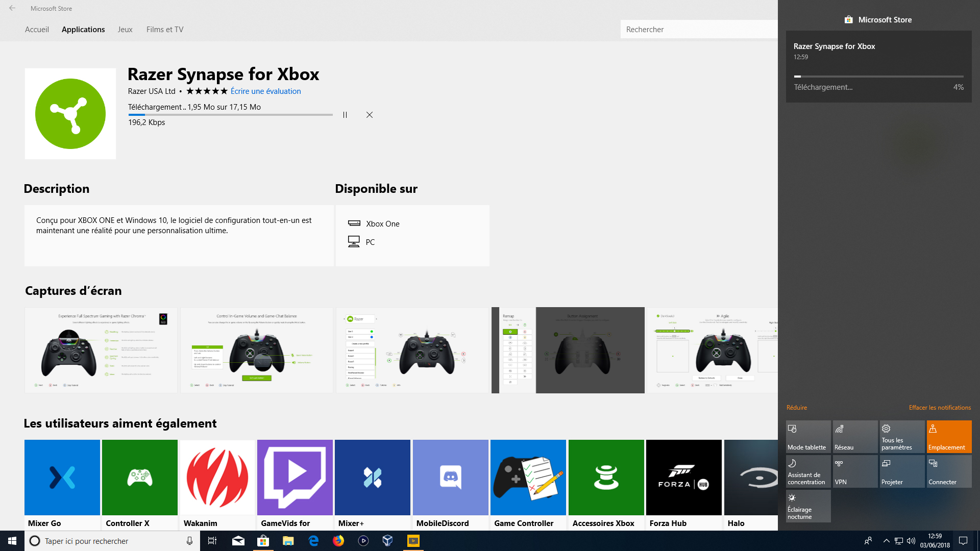The image size is (980, 551).
Task: Cancel the download with the X icon
Action: pyautogui.click(x=370, y=115)
